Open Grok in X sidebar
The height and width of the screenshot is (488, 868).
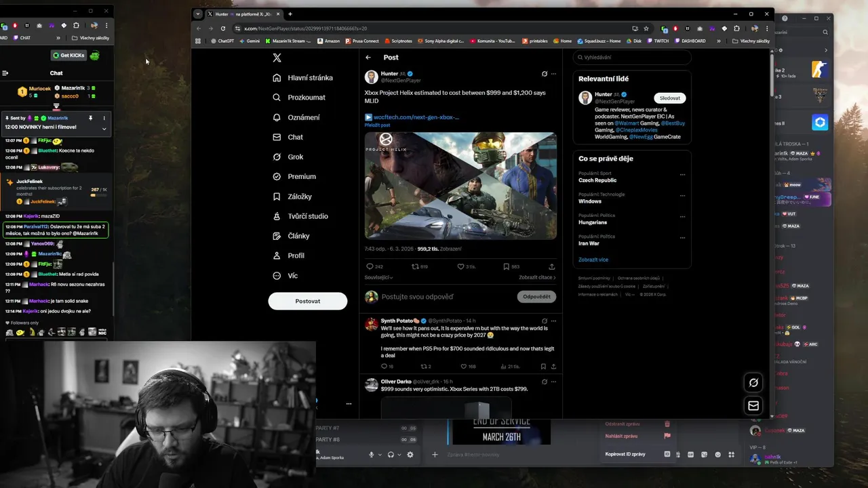[x=288, y=157]
